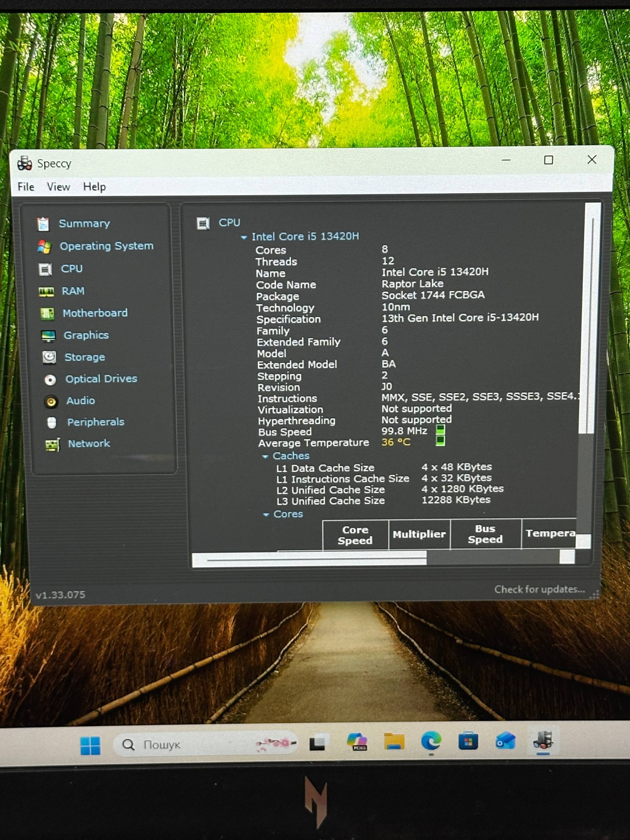This screenshot has height=840, width=630.
Task: Collapse the Caches tree section
Action: coord(265,456)
